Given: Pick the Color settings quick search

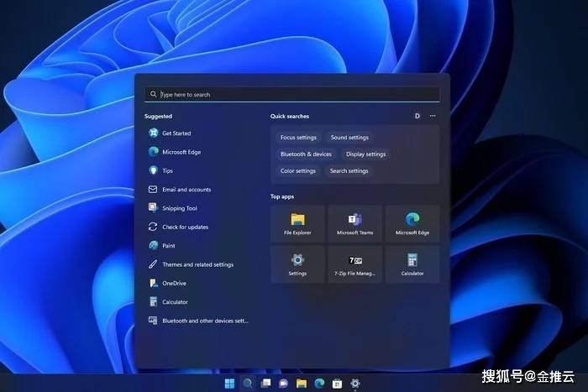Looking at the screenshot, I should coord(298,171).
